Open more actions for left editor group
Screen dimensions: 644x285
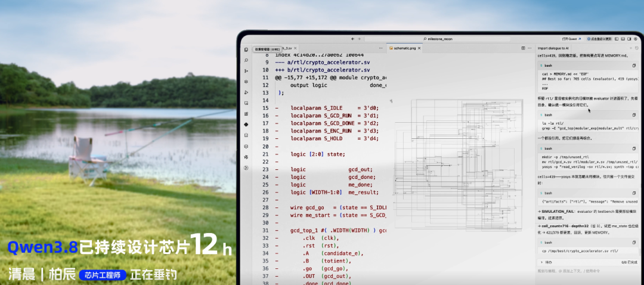coord(380,48)
